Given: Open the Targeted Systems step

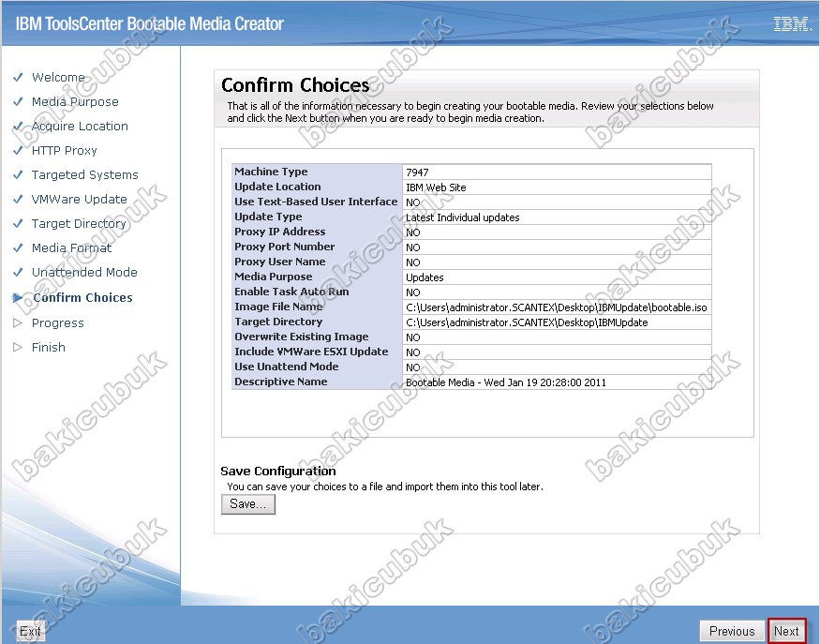Looking at the screenshot, I should click(84, 174).
